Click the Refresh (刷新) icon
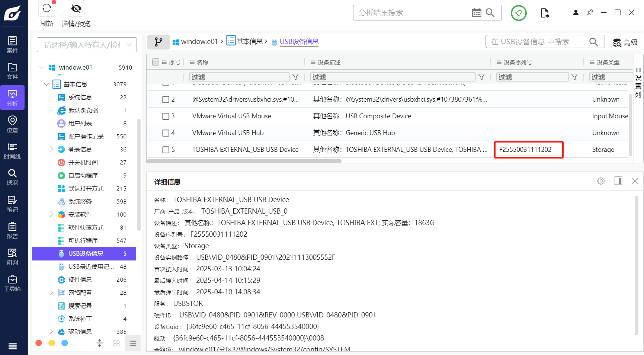This screenshot has height=355, width=644. pyautogui.click(x=47, y=8)
